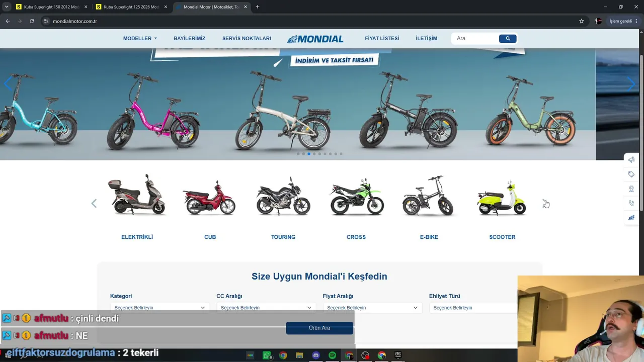Open İLETİŞİM in the navigation menu
Image resolution: width=644 pixels, height=362 pixels.
[426, 38]
